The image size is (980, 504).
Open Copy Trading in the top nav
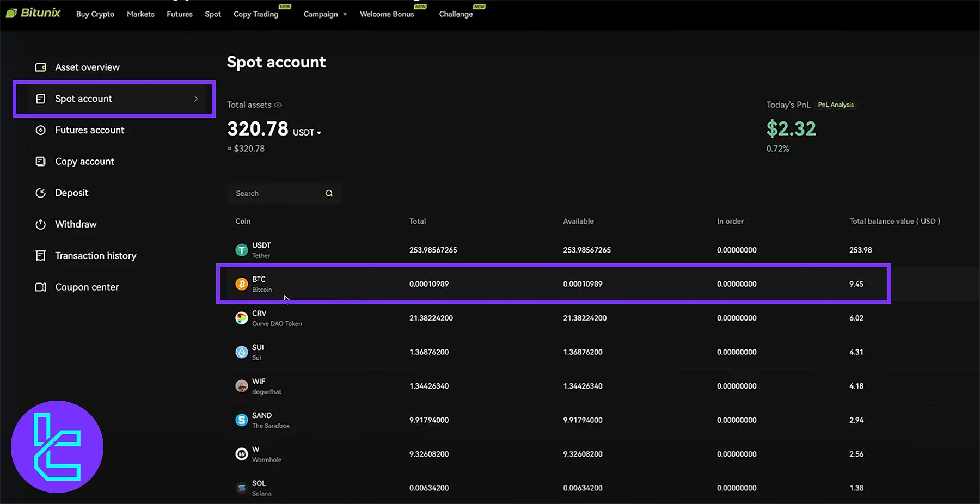click(x=256, y=14)
